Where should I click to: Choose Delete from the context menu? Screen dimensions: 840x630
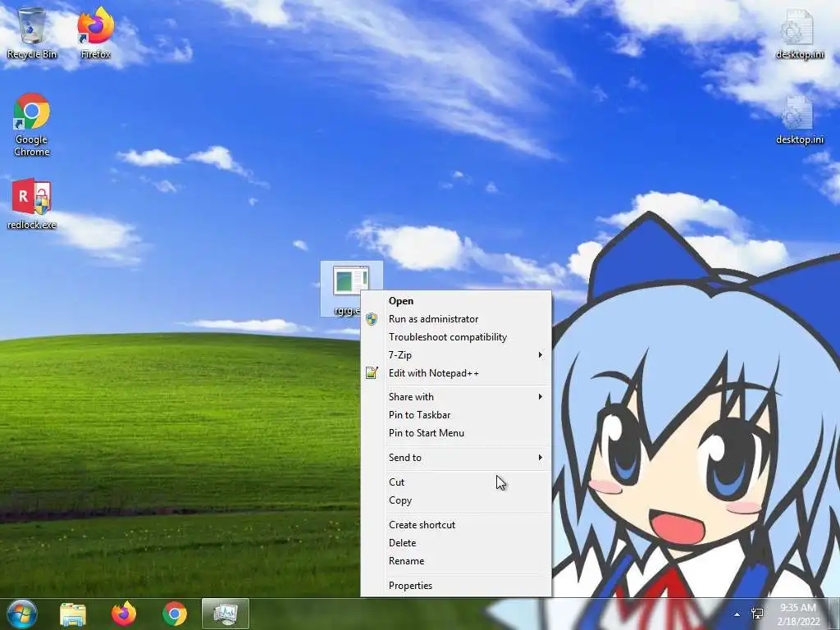[456, 543]
